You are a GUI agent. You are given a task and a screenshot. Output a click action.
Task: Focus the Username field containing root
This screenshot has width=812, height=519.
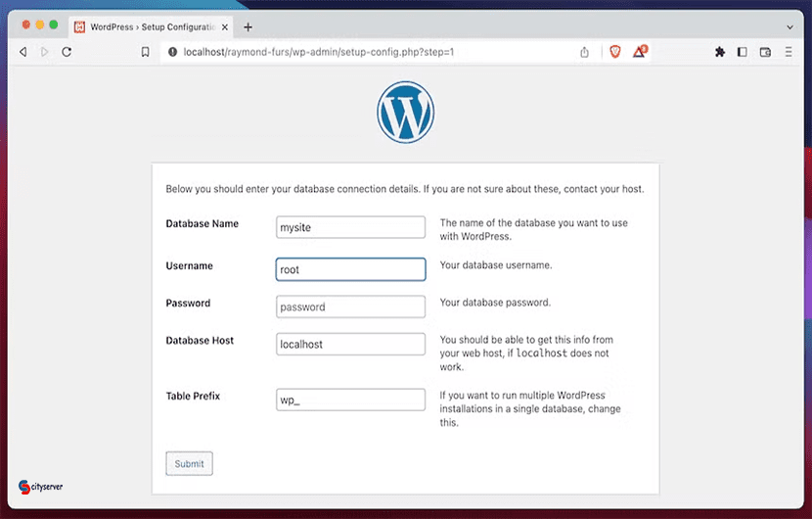[350, 269]
